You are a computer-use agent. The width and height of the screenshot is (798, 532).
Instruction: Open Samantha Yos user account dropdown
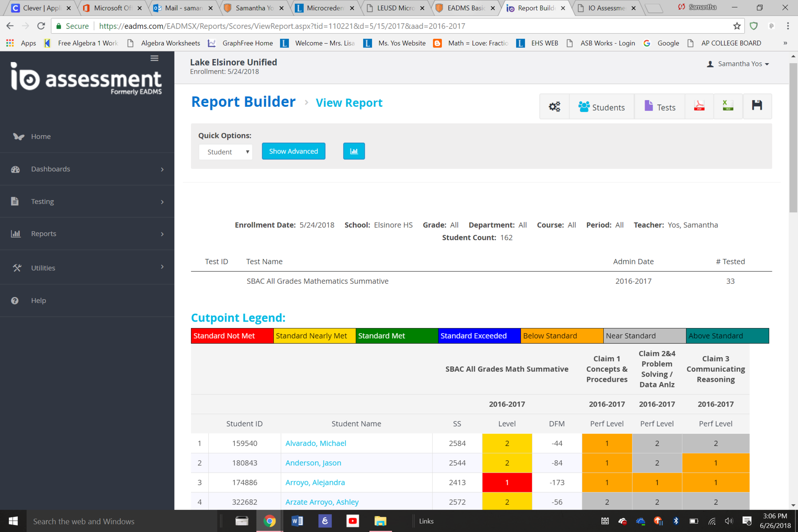(739, 64)
